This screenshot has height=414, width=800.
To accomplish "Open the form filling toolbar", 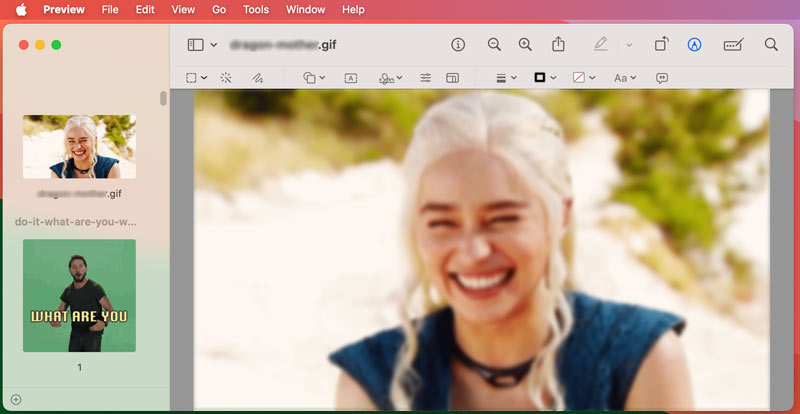I will (734, 45).
